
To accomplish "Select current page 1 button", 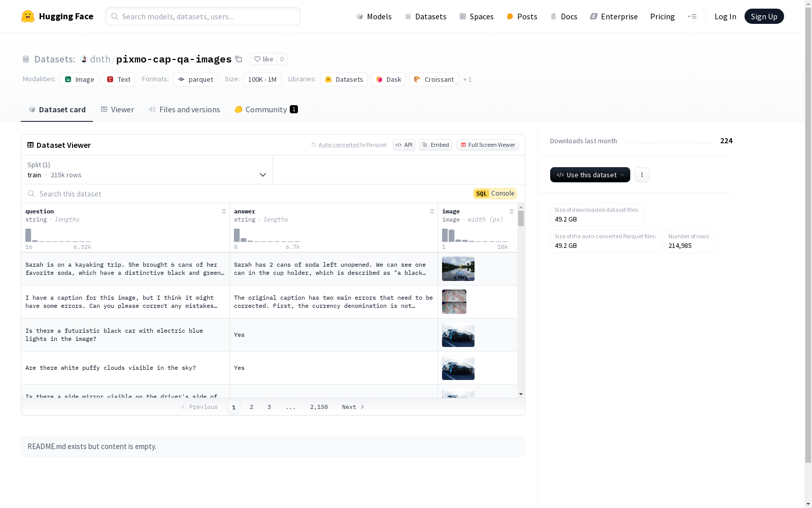I will coord(233,407).
